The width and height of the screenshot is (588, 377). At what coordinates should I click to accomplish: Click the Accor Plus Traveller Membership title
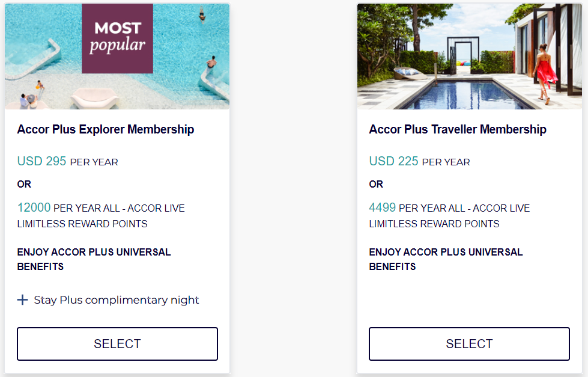coord(458,129)
